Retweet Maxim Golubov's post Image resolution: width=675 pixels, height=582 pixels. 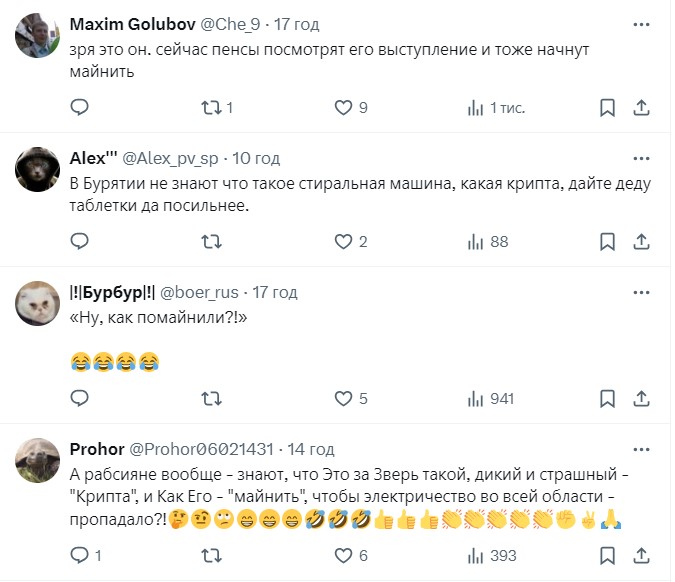click(211, 107)
